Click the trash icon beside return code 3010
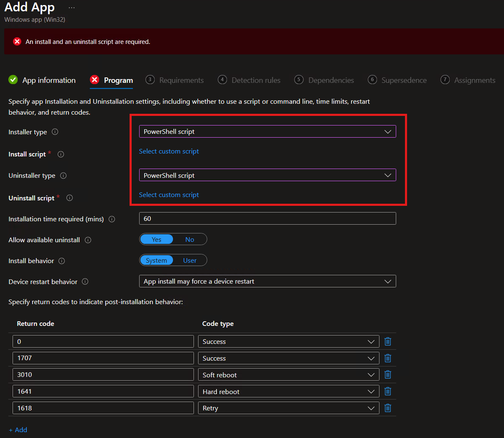This screenshot has width=504, height=438. pos(387,374)
